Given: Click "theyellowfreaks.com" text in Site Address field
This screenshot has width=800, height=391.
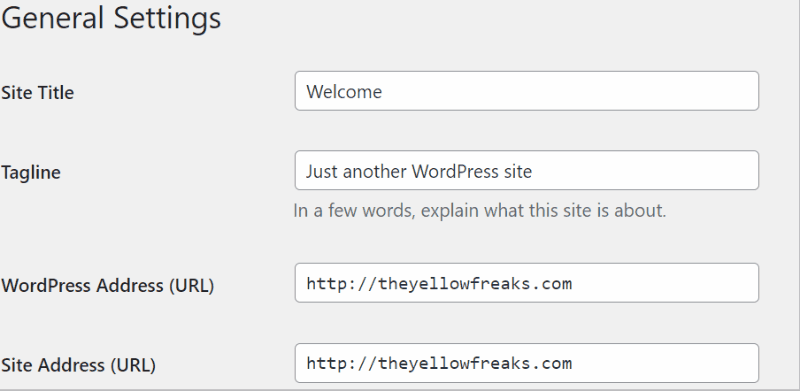Looking at the screenshot, I should 476,363.
